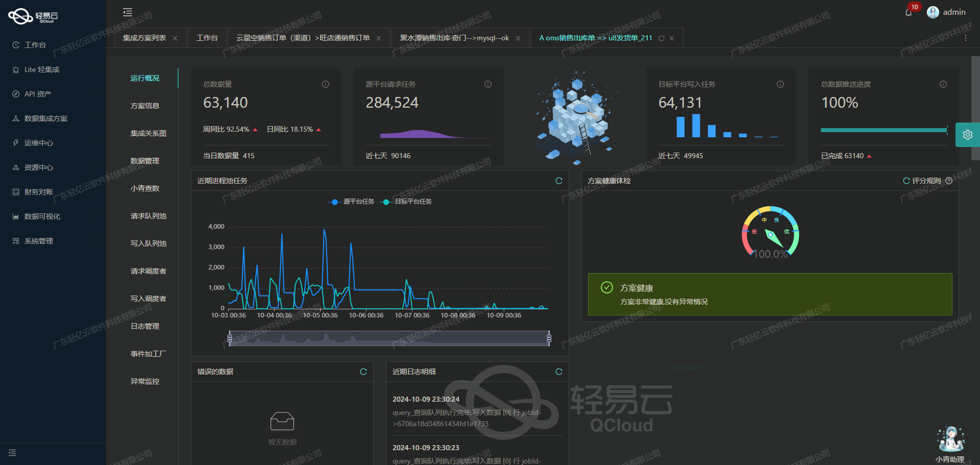Expand 财务对账 sidebar menu

pos(53,192)
